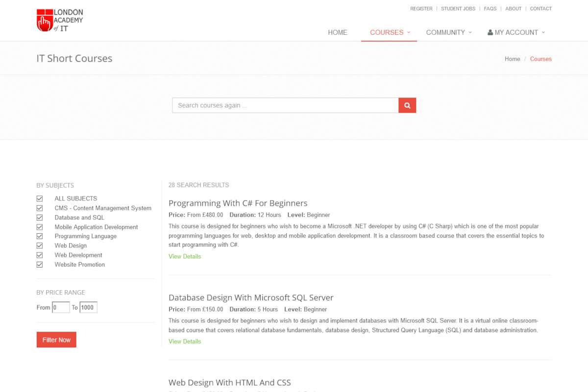Uncheck Mobile Application Development checkbox

coord(40,227)
